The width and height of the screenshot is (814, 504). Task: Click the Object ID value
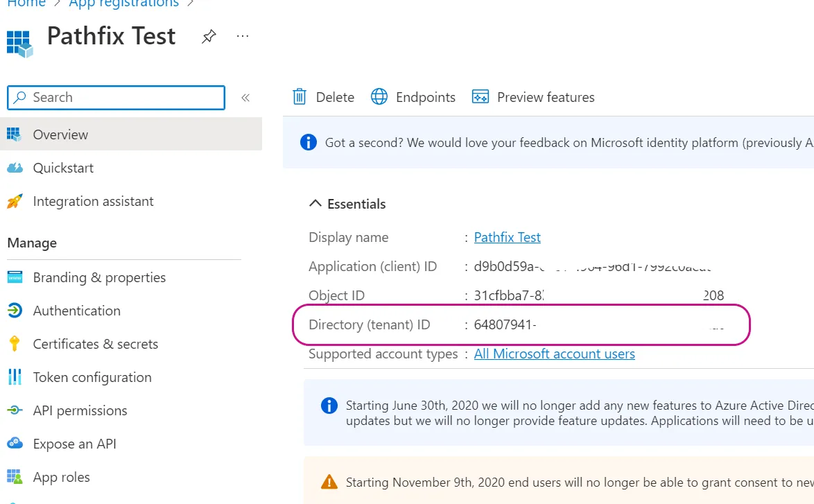click(599, 296)
